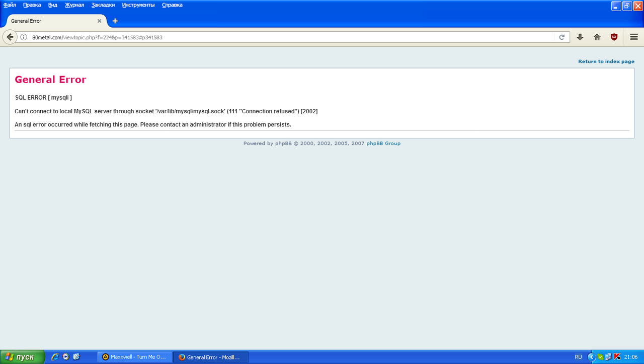
Task: Open the Закладки menu
Action: point(103,5)
